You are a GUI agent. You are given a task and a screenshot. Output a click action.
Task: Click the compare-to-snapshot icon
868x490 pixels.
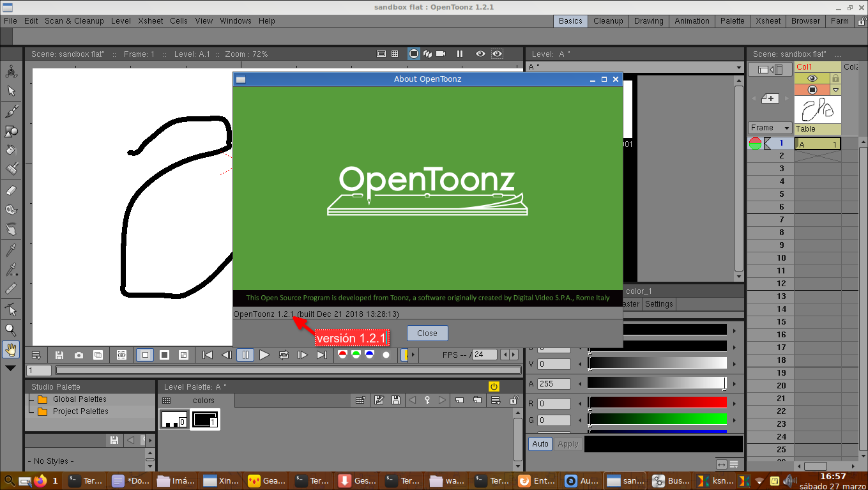pos(98,355)
